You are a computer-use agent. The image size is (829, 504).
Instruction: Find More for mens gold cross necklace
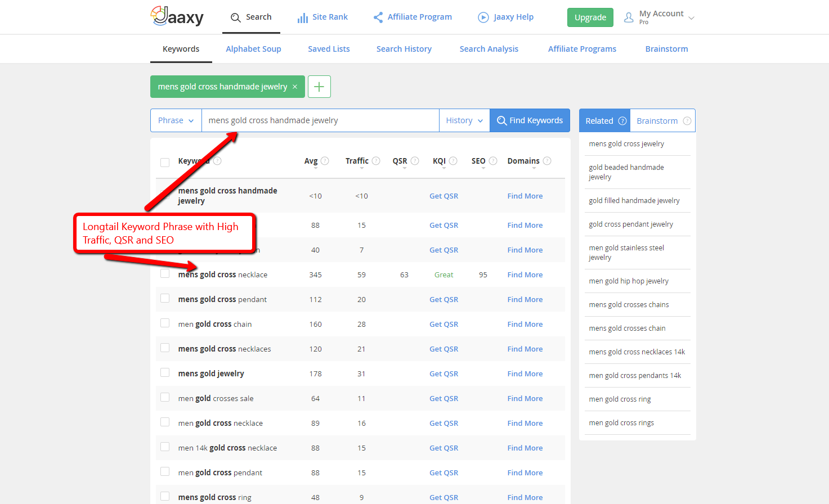tap(525, 275)
